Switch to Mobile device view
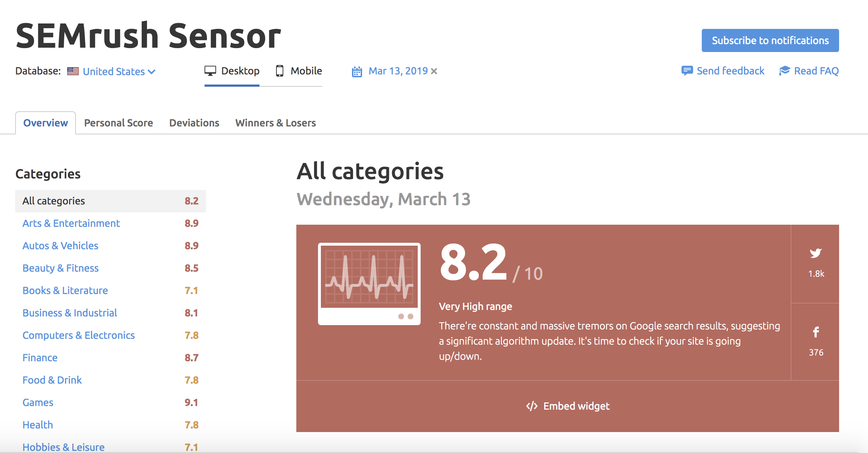Image resolution: width=868 pixels, height=453 pixels. pos(299,71)
